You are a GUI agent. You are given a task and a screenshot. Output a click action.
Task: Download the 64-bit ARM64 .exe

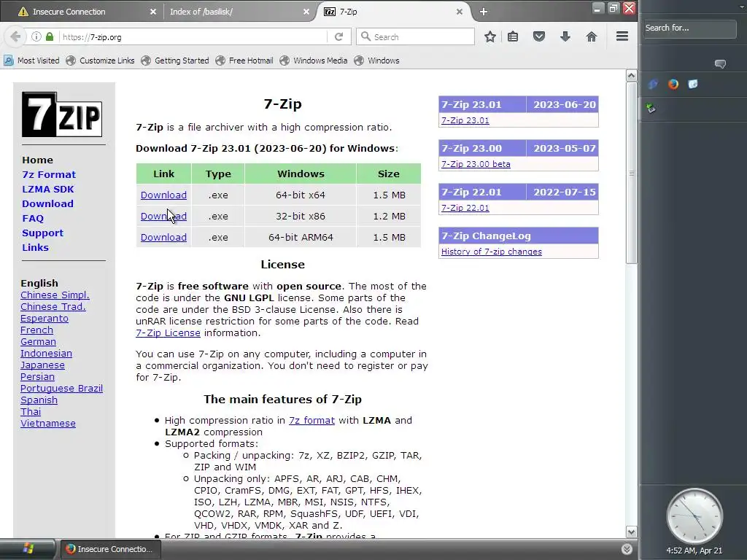click(x=163, y=237)
